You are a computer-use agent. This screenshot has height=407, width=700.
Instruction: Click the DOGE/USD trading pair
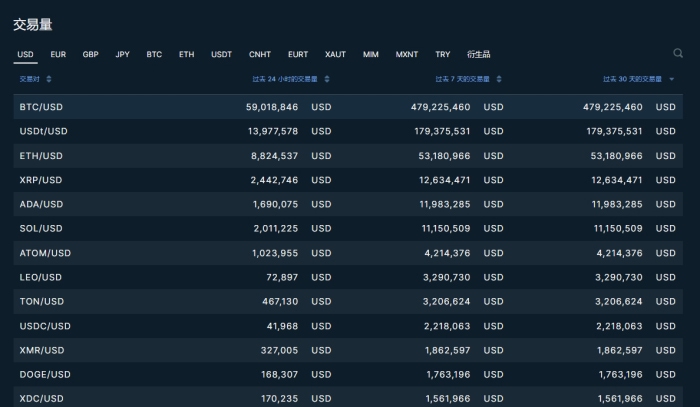(x=45, y=375)
